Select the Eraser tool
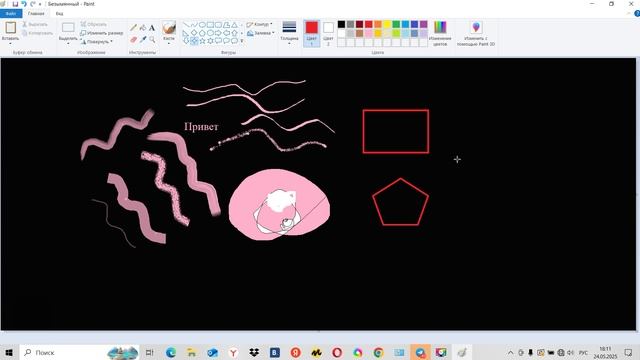 click(133, 40)
